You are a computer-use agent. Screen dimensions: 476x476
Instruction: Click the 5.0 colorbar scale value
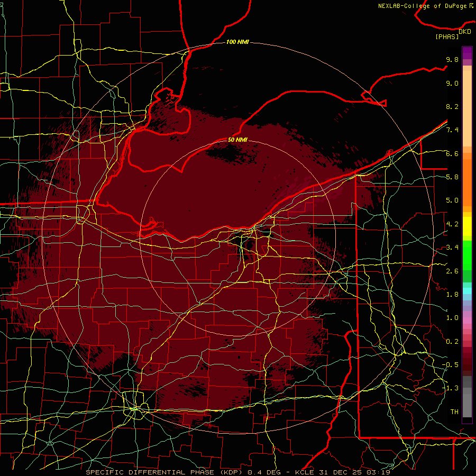coord(452,200)
